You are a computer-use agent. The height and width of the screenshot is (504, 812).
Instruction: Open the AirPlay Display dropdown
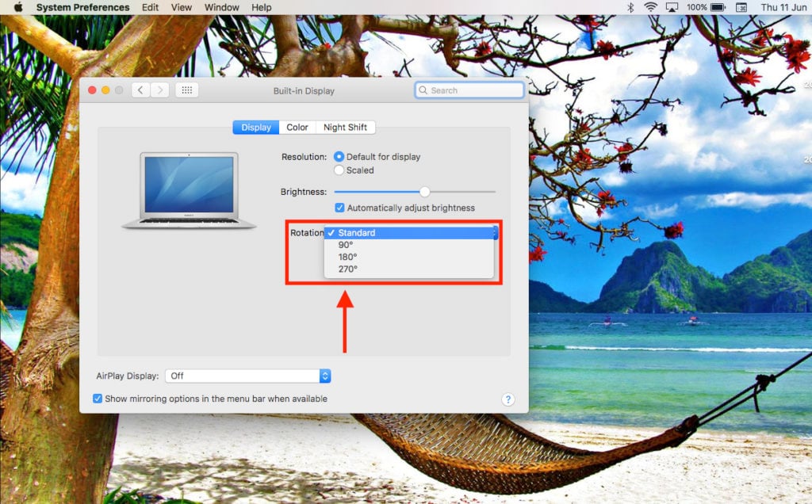(x=248, y=376)
